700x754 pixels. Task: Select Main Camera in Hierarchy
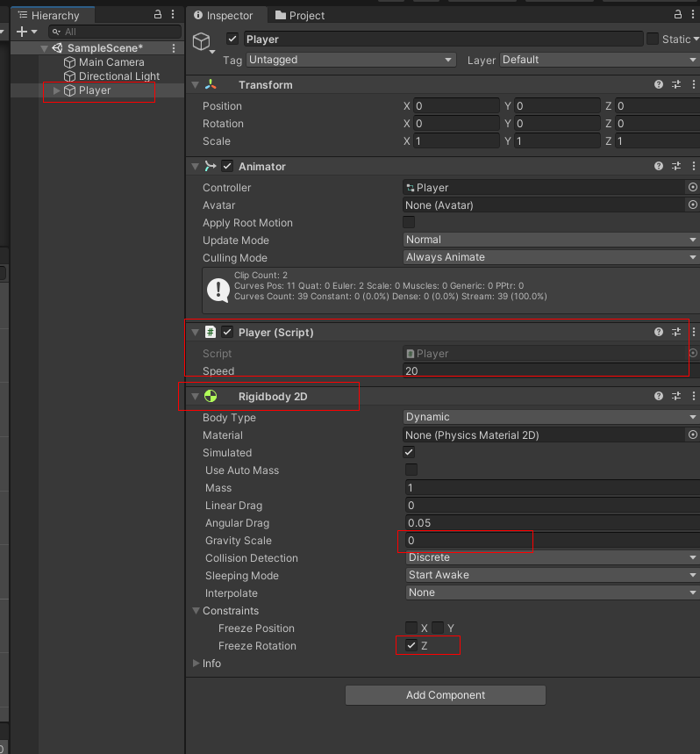[x=104, y=62]
